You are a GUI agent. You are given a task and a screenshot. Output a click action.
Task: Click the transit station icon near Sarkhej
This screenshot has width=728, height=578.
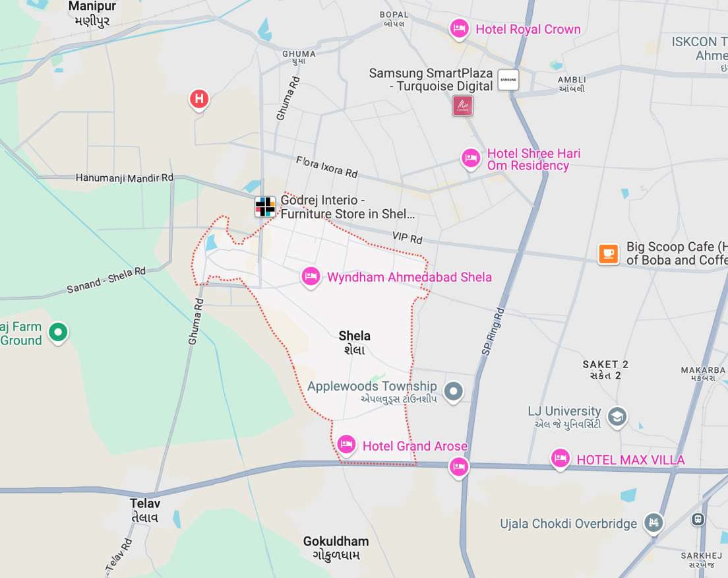698,519
